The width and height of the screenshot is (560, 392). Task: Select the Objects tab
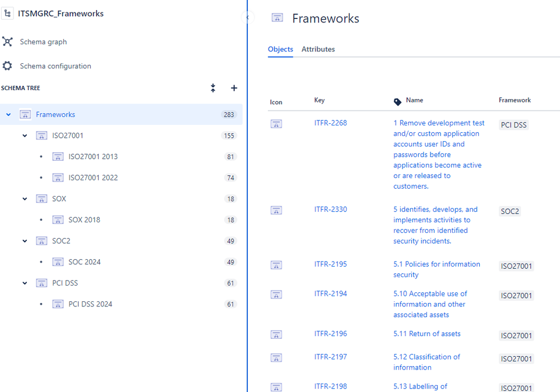280,49
